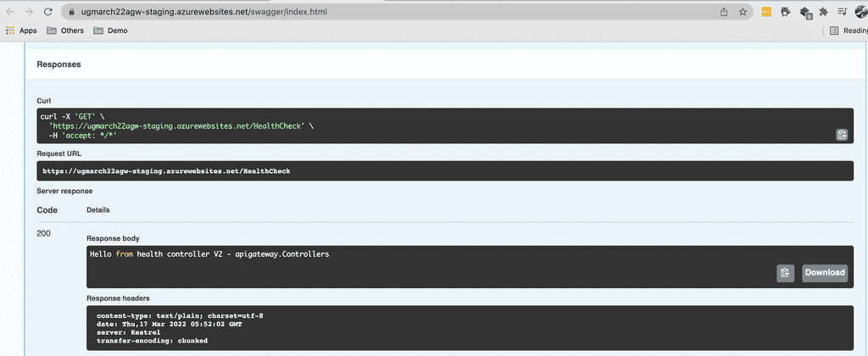Copy the response body to clipboard

click(x=785, y=272)
